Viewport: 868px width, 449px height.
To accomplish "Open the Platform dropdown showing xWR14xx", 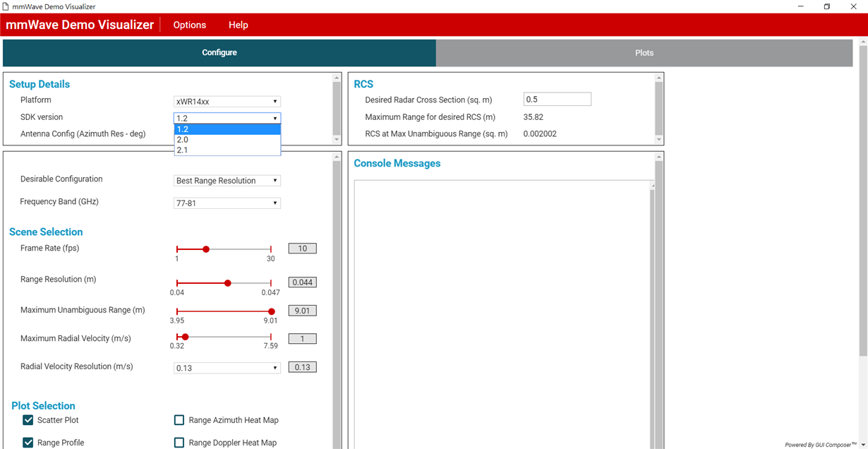I will (227, 102).
